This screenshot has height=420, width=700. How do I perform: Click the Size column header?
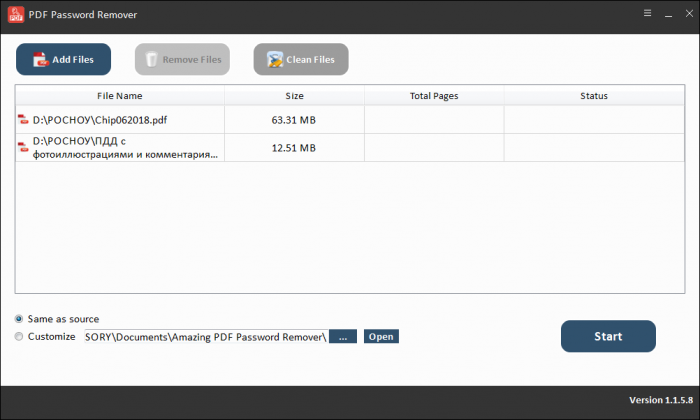pyautogui.click(x=294, y=96)
